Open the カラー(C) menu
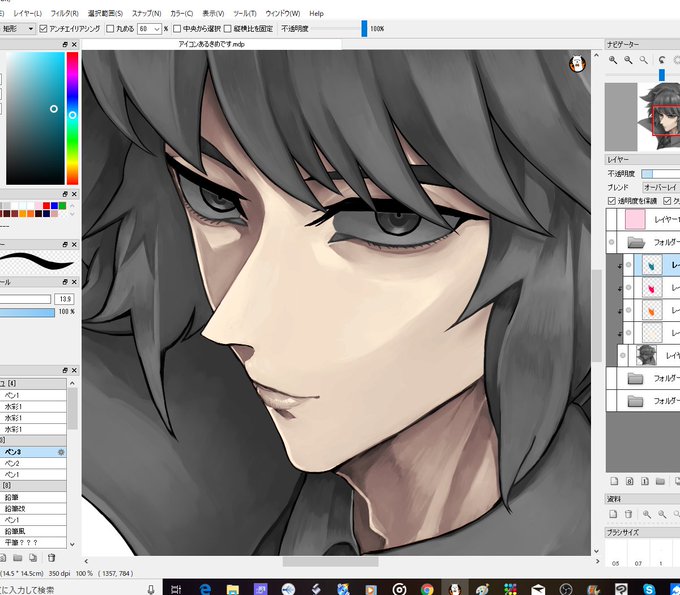 182,13
